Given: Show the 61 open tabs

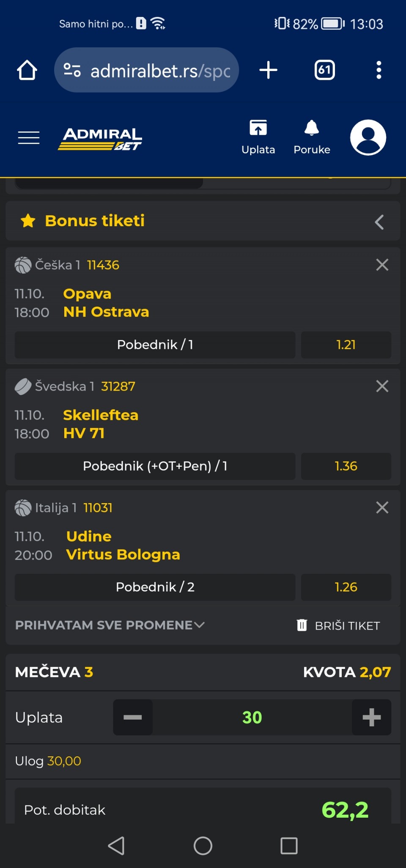Looking at the screenshot, I should click(x=324, y=70).
